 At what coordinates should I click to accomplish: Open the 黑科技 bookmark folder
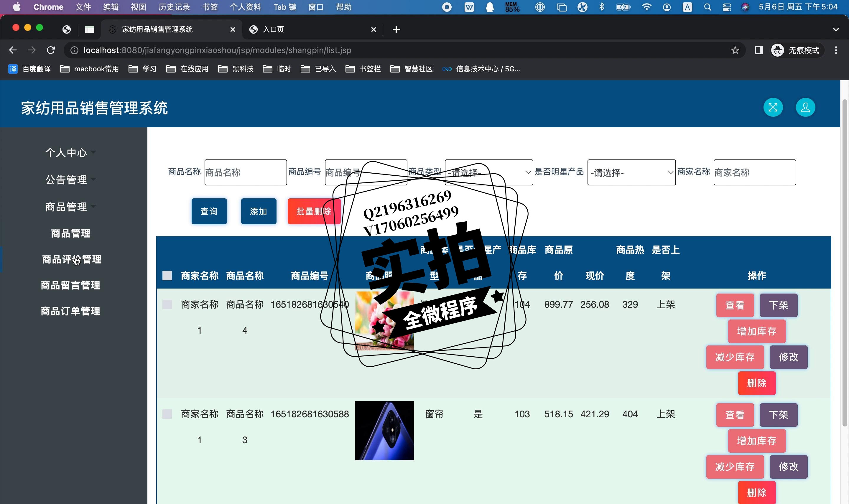click(x=236, y=69)
